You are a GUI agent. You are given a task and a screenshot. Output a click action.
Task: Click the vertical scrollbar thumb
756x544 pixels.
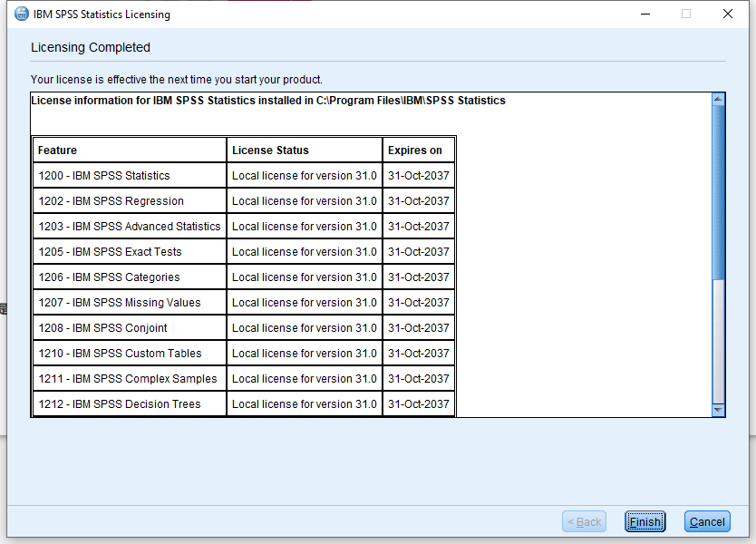718,190
